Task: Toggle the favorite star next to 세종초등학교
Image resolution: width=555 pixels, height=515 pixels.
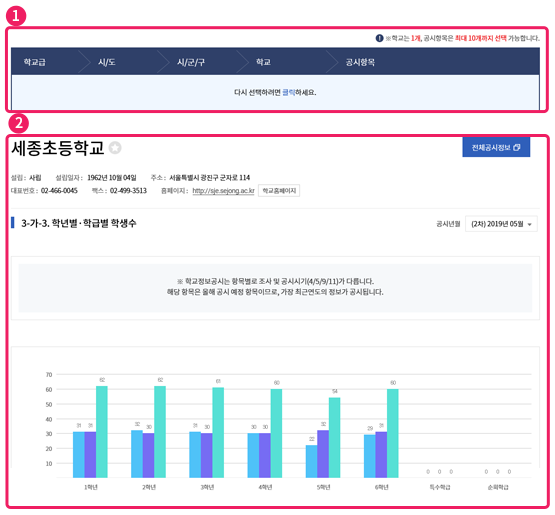Action: [115, 148]
